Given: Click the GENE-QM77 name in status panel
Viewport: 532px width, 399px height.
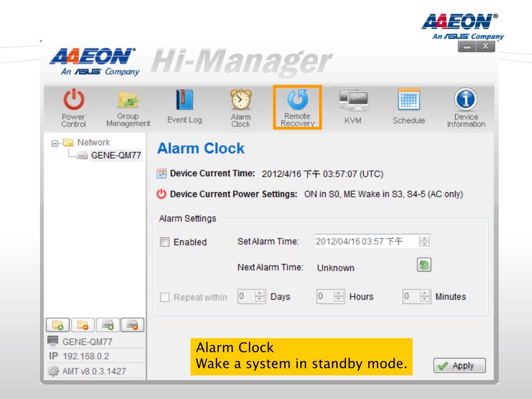Looking at the screenshot, I should click(87, 342).
